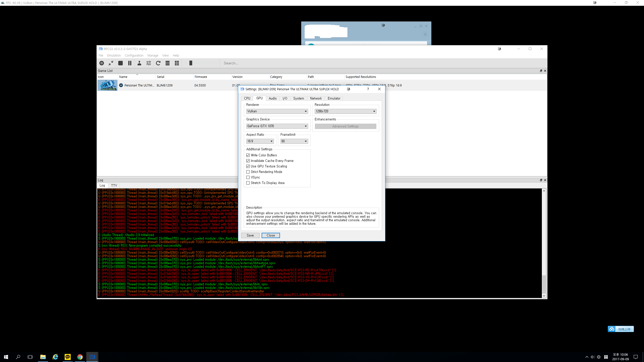Image resolution: width=644 pixels, height=362 pixels.
Task: Stop emulation with the square icon
Action: [x=120, y=63]
